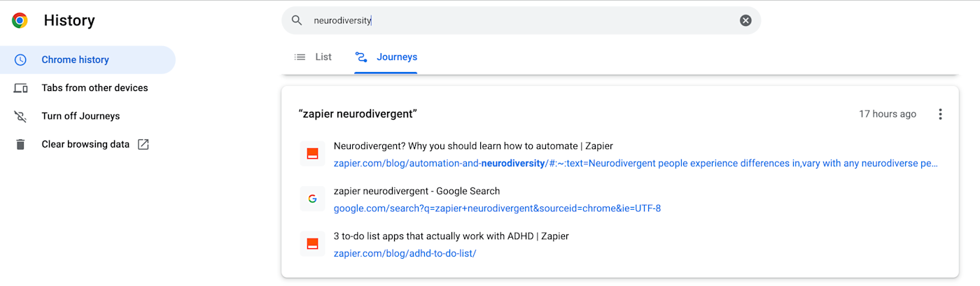This screenshot has width=980, height=286.
Task: Click the List tab icon
Action: coord(300,57)
